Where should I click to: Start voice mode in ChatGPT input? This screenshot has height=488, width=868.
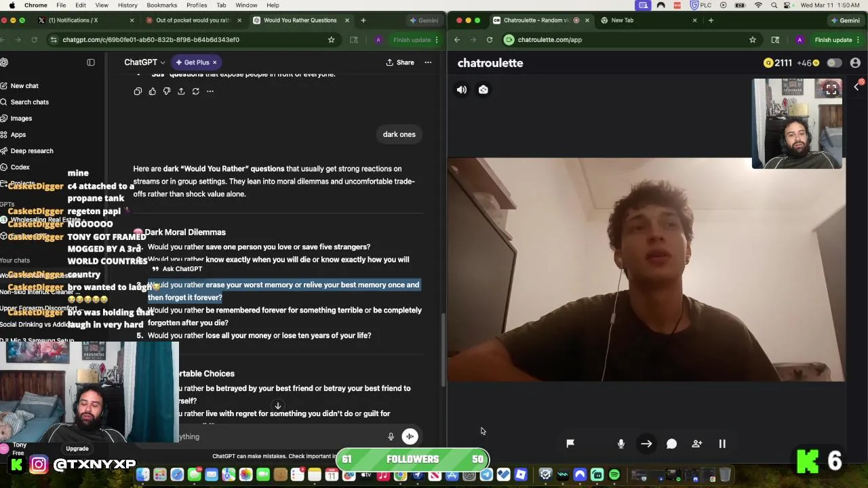[x=410, y=436]
